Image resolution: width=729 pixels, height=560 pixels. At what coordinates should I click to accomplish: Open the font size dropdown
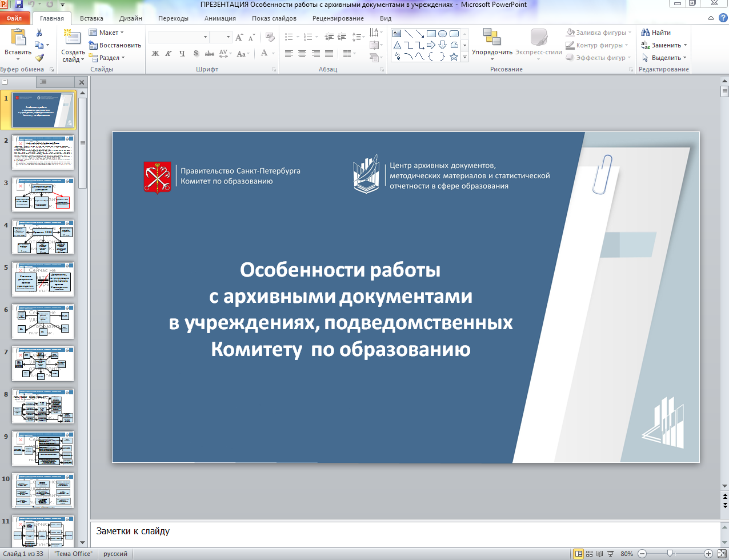227,36
